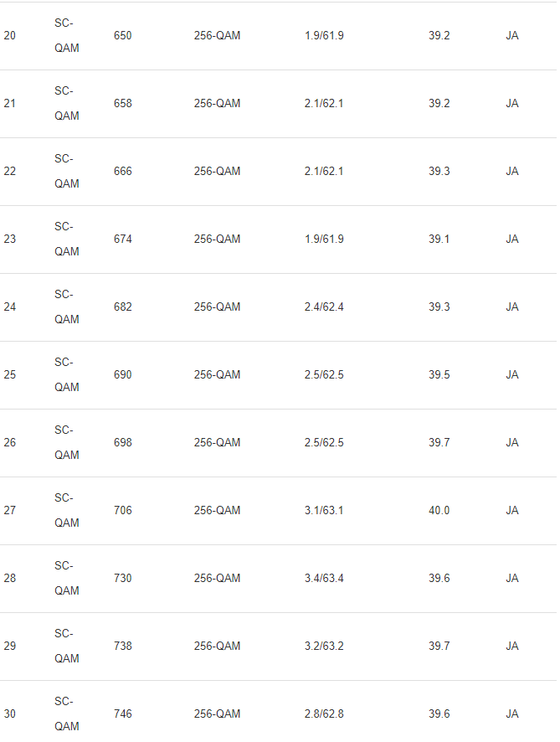Image resolution: width=560 pixels, height=742 pixels.
Task: Click JA status in channel 21 row
Action: 512,103
